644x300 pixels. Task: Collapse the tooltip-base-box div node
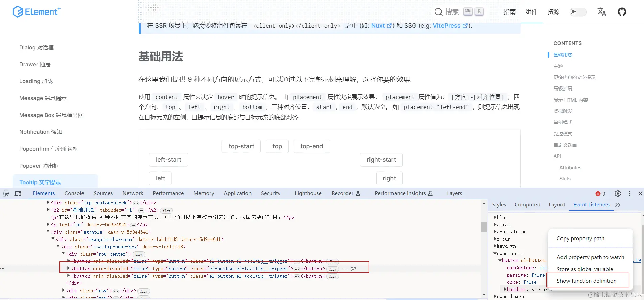58,246
